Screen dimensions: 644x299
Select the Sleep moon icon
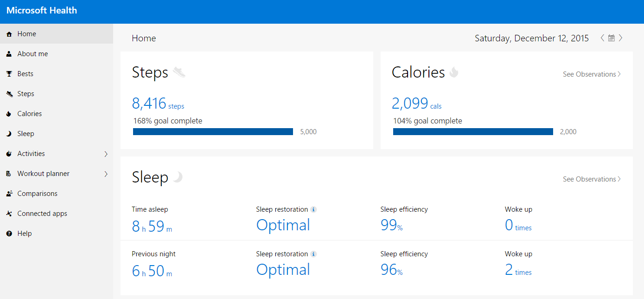pyautogui.click(x=8, y=133)
